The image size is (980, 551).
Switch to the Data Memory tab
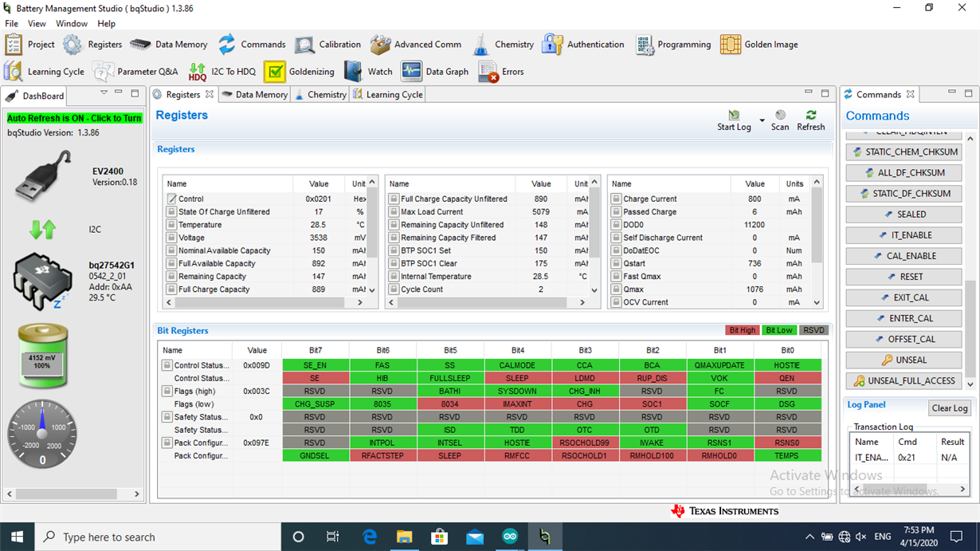(x=254, y=94)
